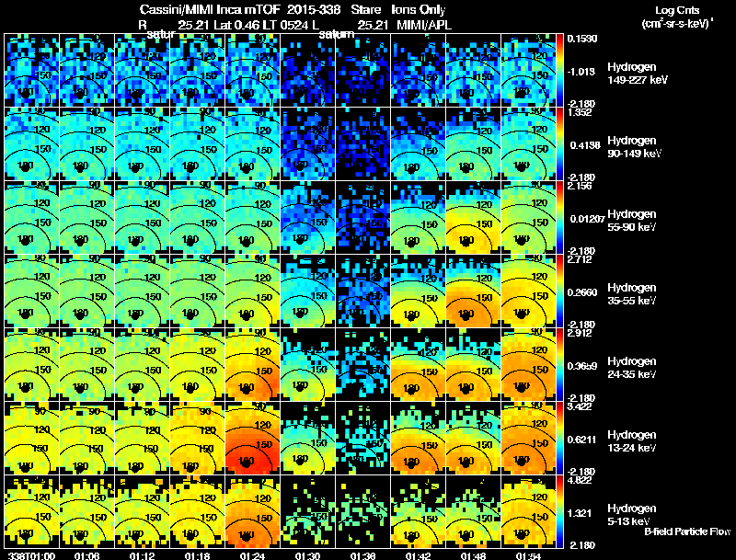Screen dimensions: 736x560
Task: Click the 'Hydrogen 90-149 keV' row label
Action: click(x=634, y=147)
